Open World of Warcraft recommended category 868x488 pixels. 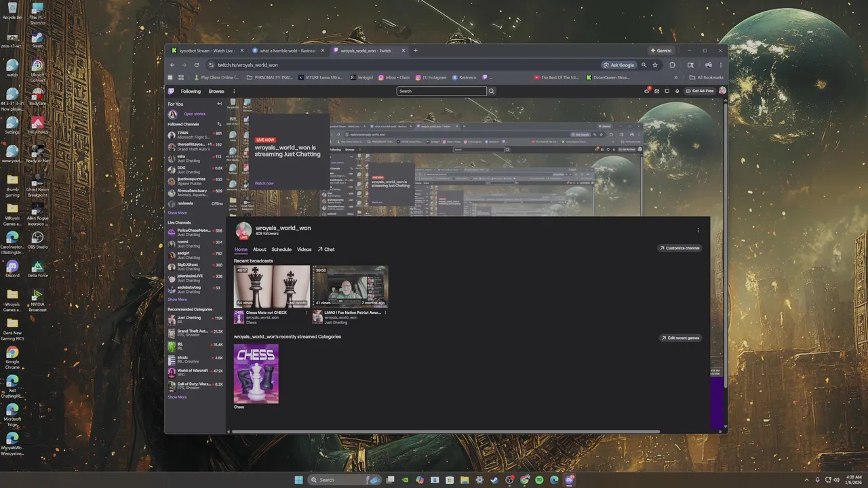(195, 373)
